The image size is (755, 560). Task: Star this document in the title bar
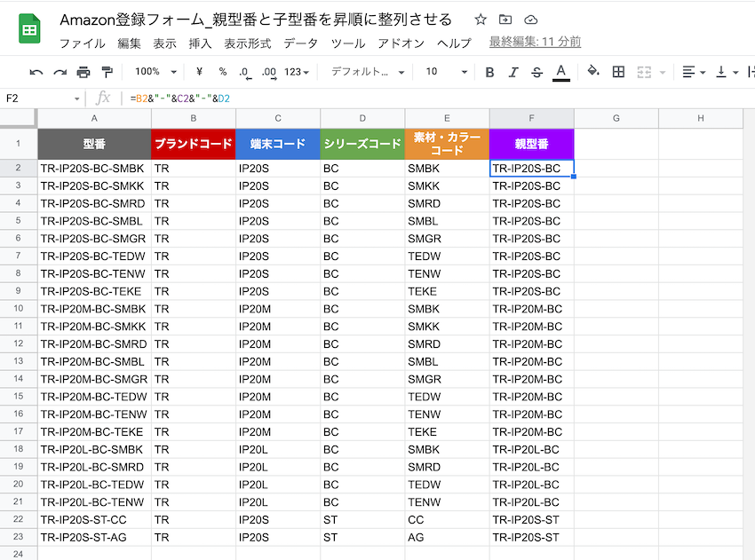point(481,20)
